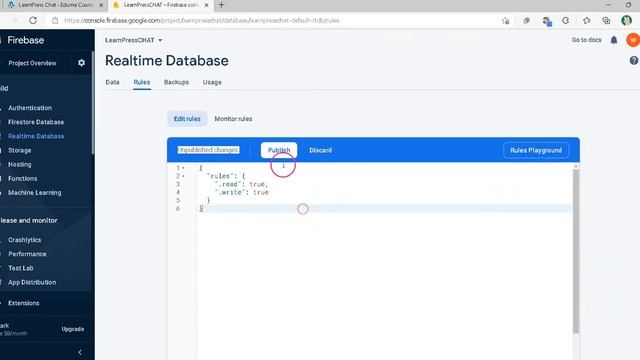The width and height of the screenshot is (640, 360).
Task: Select the Edit rules tab
Action: coord(187,119)
